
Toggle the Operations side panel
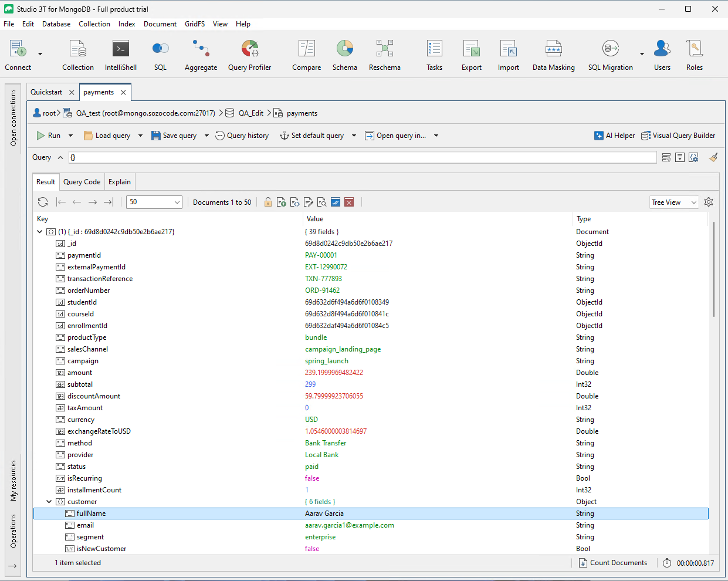click(x=13, y=531)
